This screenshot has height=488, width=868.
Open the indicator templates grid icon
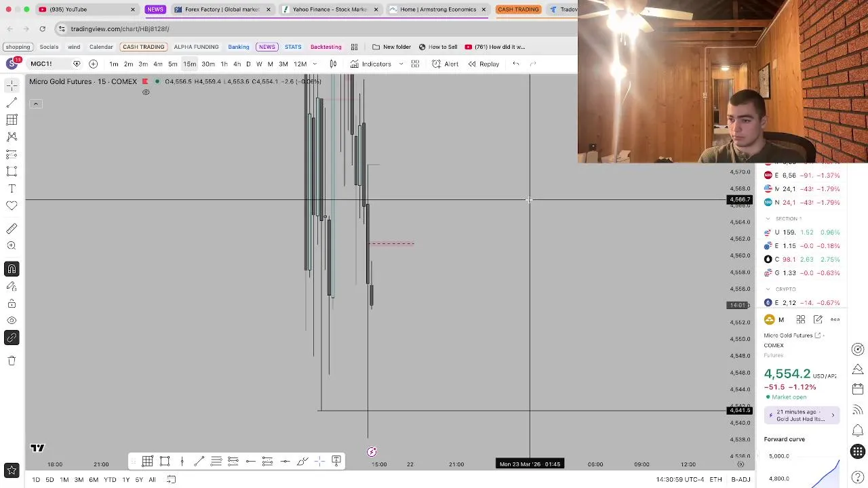point(415,64)
